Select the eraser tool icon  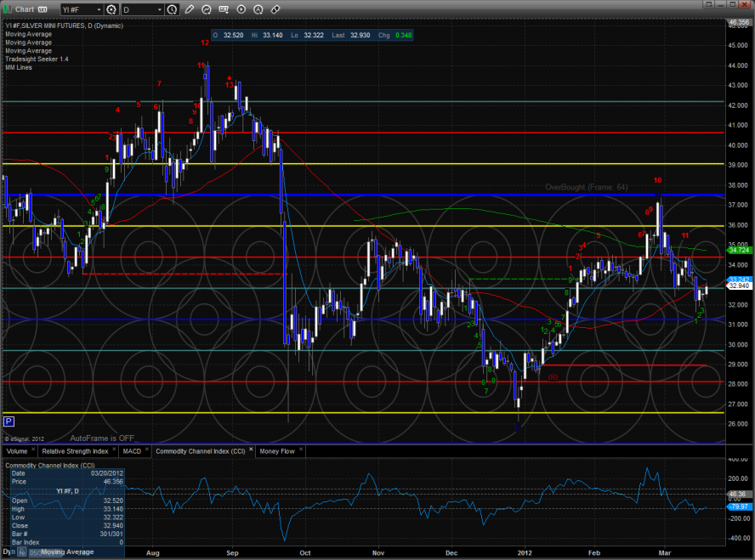(x=275, y=9)
